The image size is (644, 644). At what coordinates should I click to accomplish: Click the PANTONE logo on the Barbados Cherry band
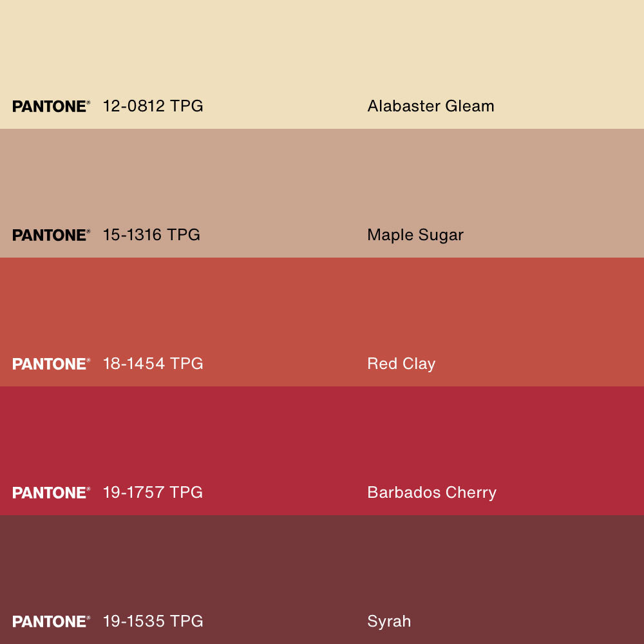pyautogui.click(x=51, y=493)
